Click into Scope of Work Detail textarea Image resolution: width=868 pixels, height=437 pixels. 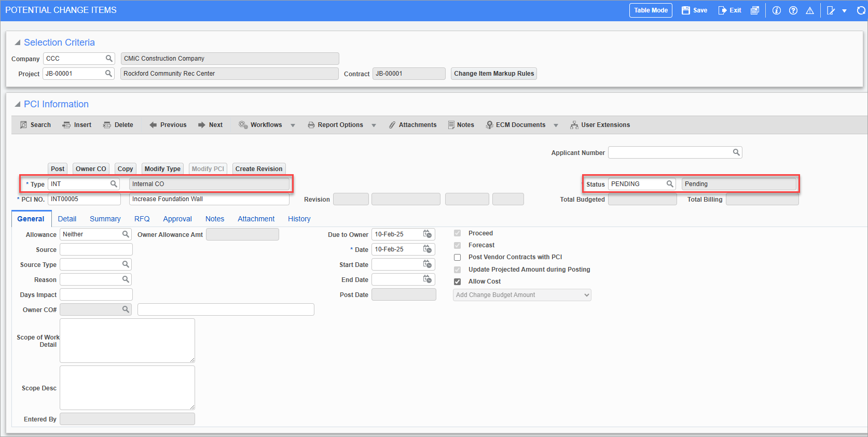pyautogui.click(x=127, y=341)
